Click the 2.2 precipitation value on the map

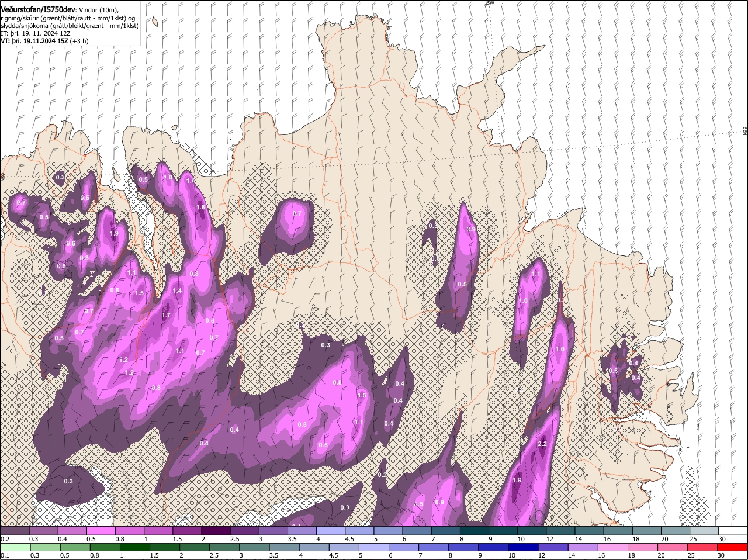tap(542, 444)
